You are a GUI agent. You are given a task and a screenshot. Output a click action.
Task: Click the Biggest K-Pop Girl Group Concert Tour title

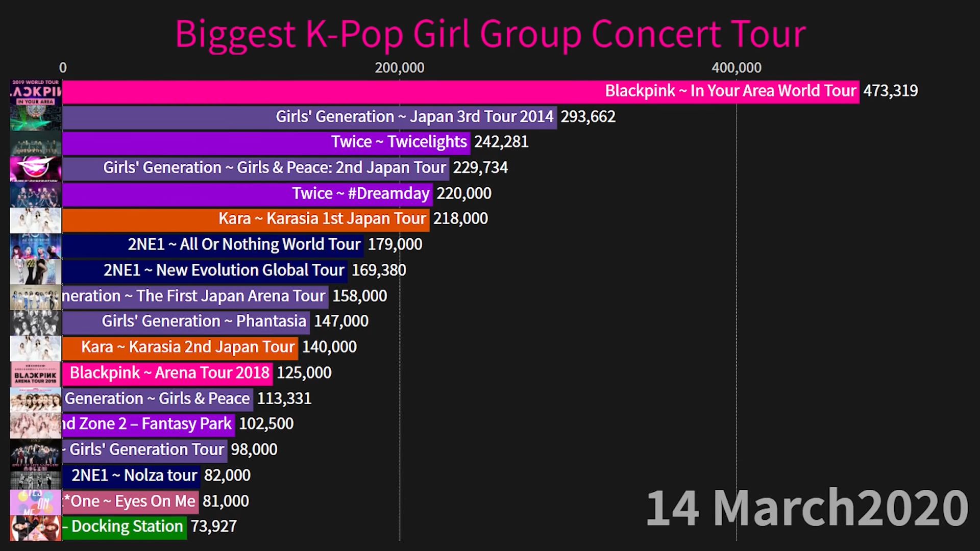pyautogui.click(x=490, y=34)
